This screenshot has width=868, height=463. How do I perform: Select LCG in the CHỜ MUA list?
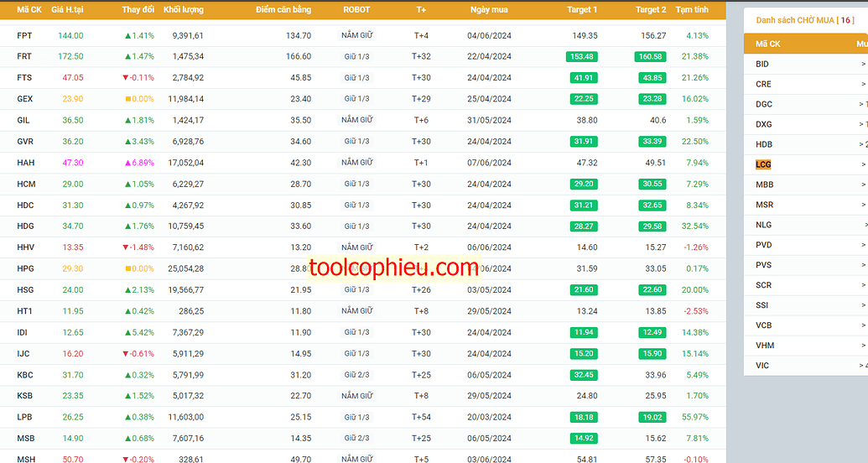click(763, 164)
